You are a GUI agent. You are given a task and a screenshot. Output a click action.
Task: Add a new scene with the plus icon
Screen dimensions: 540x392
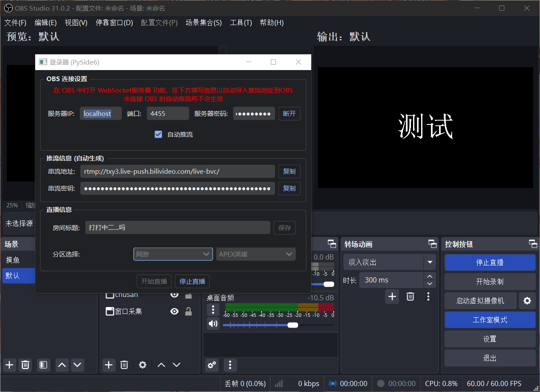[9, 365]
